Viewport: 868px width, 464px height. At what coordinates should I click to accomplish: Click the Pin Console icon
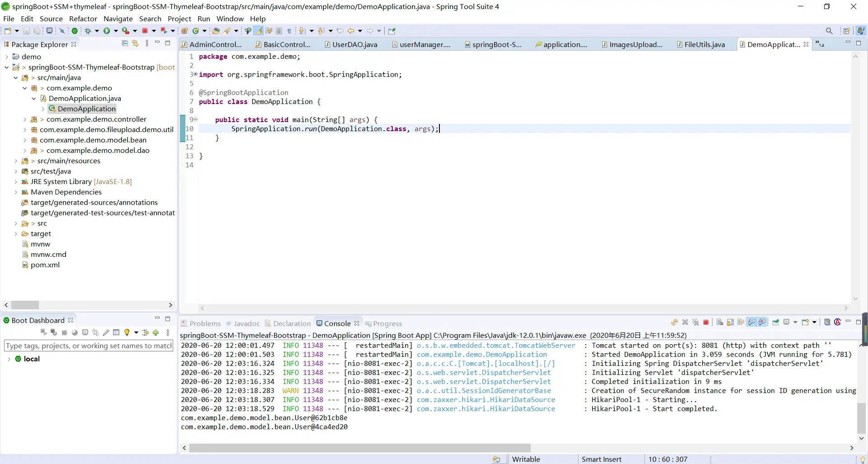pyautogui.click(x=776, y=322)
